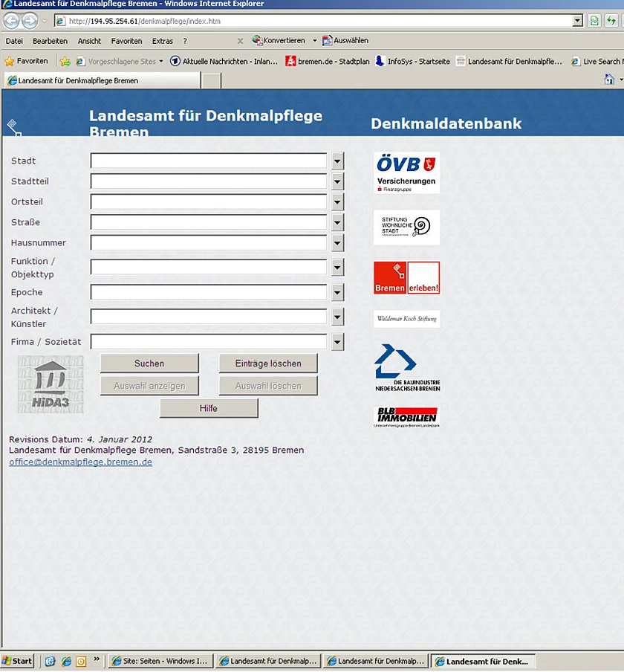The width and height of the screenshot is (624, 672).
Task: Open the ÖVB Versicherungen logo
Action: tap(406, 172)
